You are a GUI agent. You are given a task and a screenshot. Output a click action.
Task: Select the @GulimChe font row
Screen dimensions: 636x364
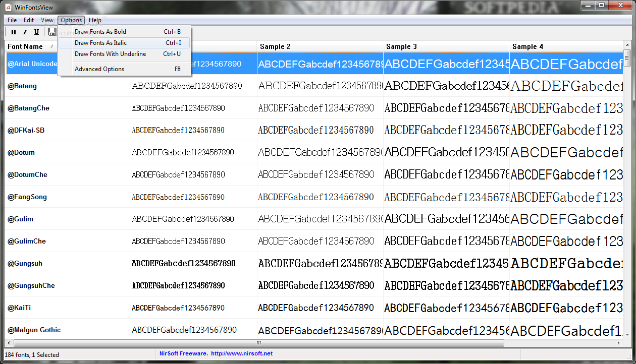tap(314, 241)
